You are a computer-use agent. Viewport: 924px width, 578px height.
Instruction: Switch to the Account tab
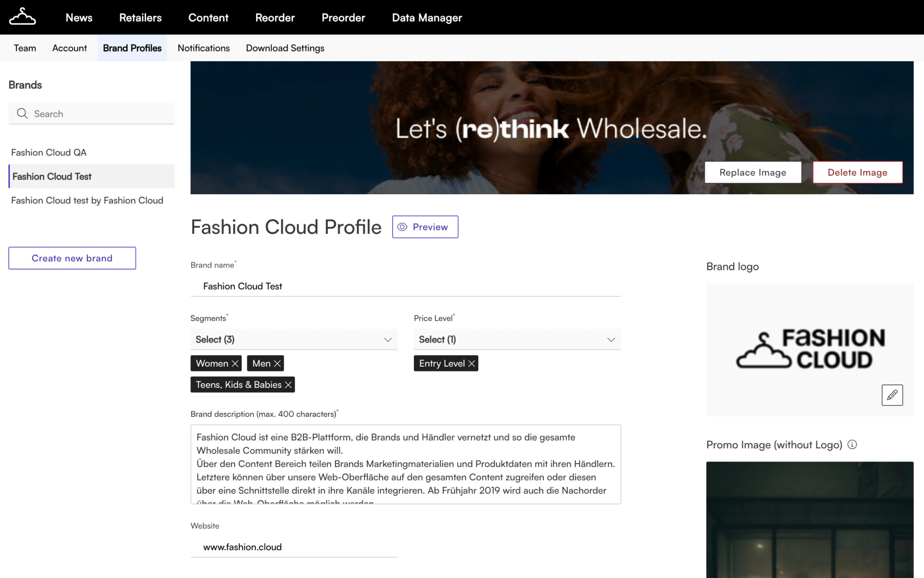click(70, 48)
